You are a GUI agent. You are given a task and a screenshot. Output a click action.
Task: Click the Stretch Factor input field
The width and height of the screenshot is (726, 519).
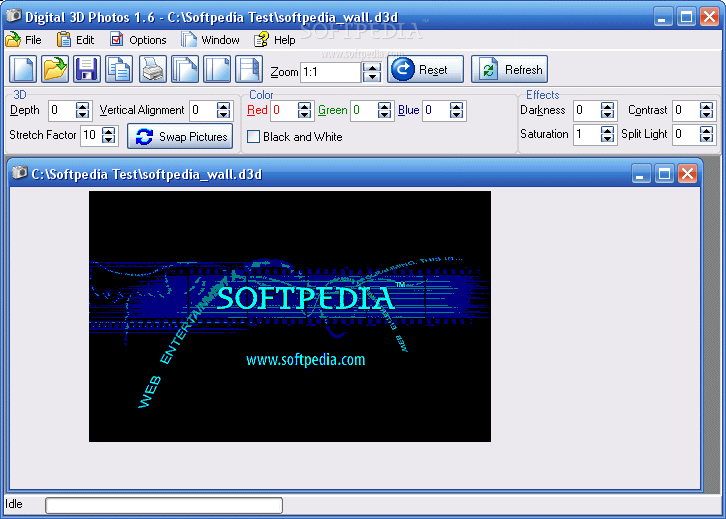91,135
